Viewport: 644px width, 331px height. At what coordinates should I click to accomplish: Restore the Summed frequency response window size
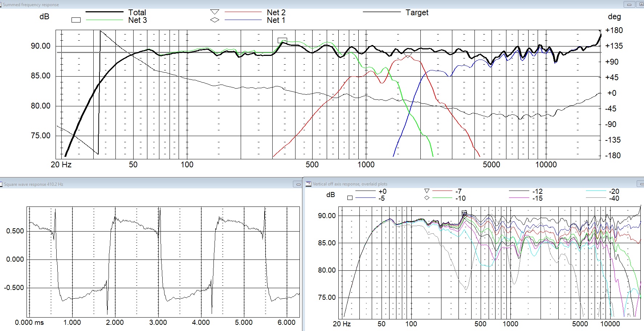[641, 4]
